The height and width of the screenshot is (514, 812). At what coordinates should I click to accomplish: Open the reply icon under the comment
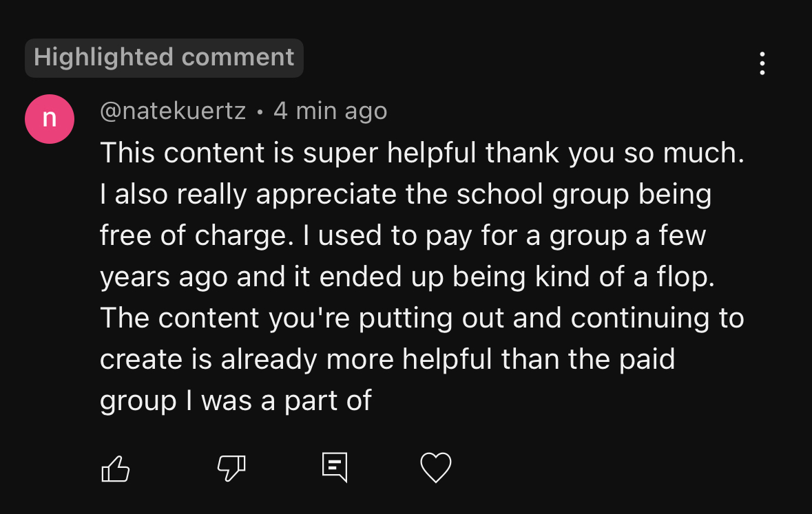pos(335,467)
